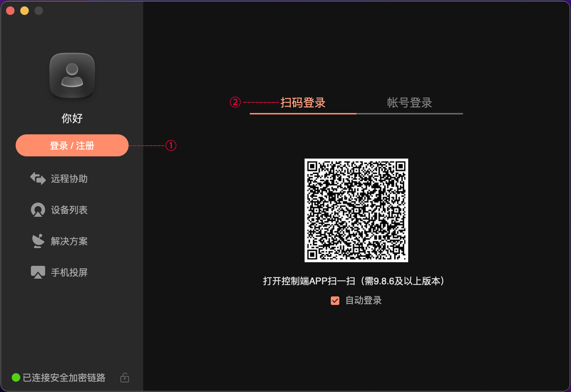Switch to the 帐号登录 tab
The image size is (571, 392).
click(410, 103)
